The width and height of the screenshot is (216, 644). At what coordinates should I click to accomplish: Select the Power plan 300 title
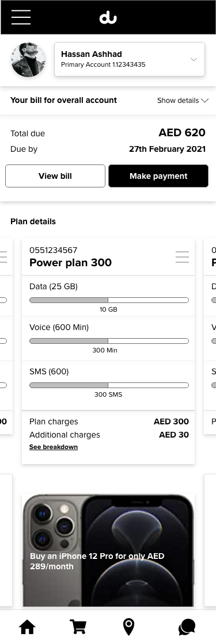tap(70, 263)
